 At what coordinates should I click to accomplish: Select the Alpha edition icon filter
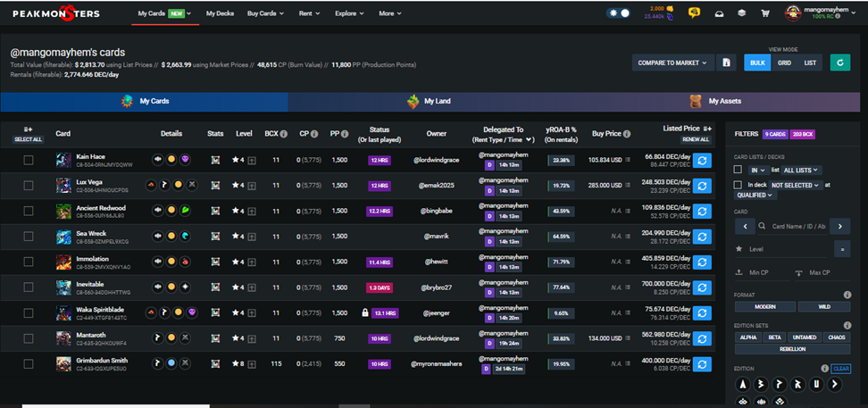(743, 384)
